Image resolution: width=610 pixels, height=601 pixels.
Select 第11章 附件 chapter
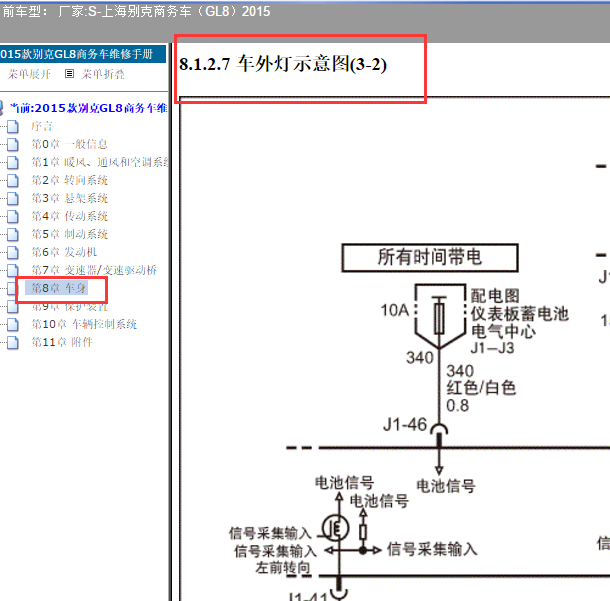click(x=62, y=342)
